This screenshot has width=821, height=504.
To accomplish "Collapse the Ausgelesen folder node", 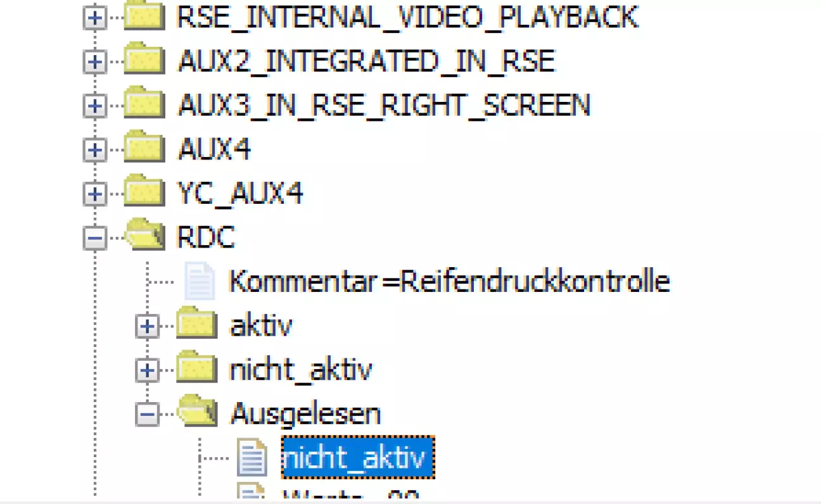I will [147, 414].
